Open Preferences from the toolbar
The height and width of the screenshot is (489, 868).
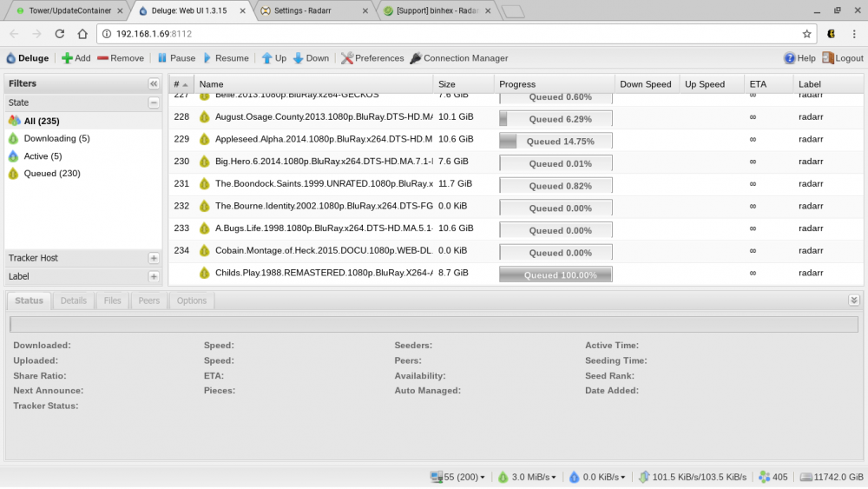click(372, 58)
